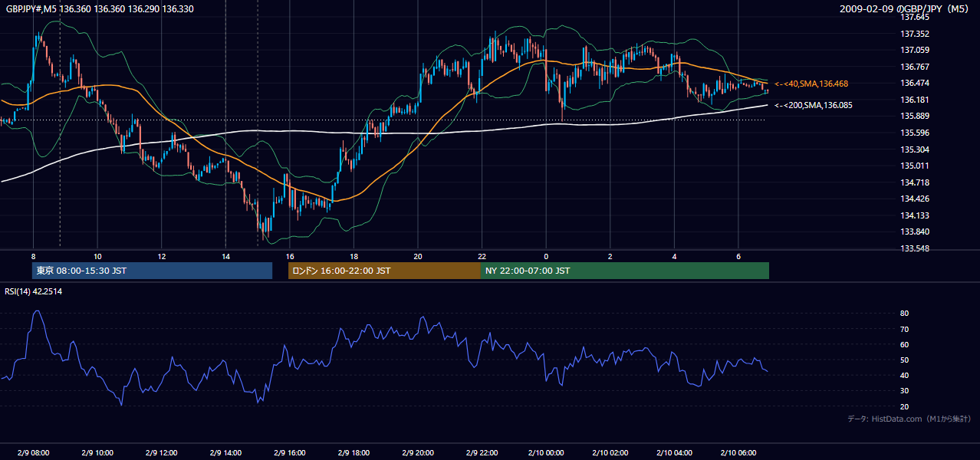980x460 pixels.
Task: Click the 2/10 06:00 time label
Action: pos(738,452)
